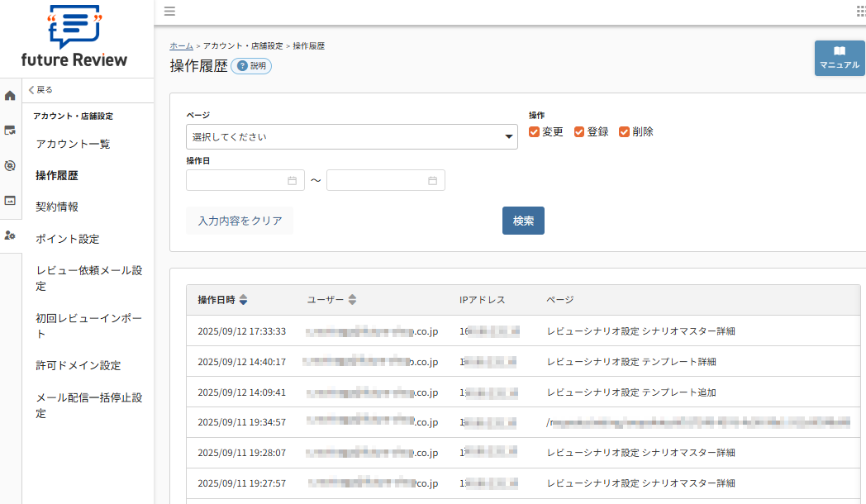Click the 検索 search button
This screenshot has width=866, height=504.
(523, 220)
